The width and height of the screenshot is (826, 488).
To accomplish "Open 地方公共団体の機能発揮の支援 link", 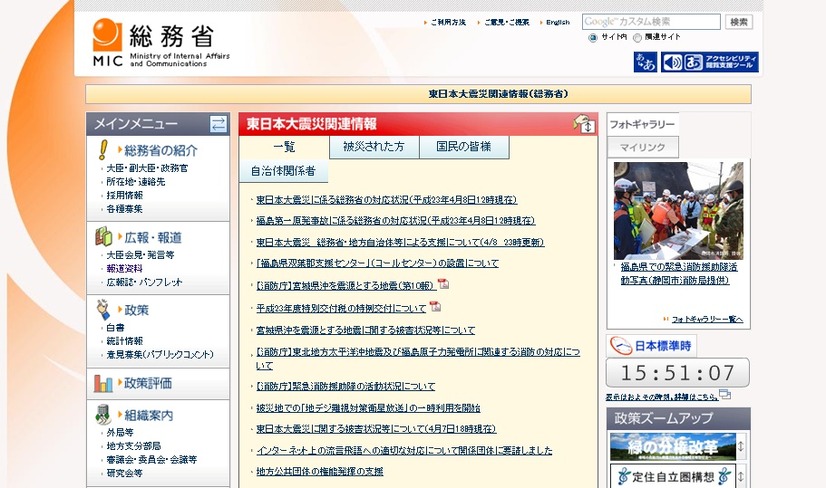I will [320, 471].
